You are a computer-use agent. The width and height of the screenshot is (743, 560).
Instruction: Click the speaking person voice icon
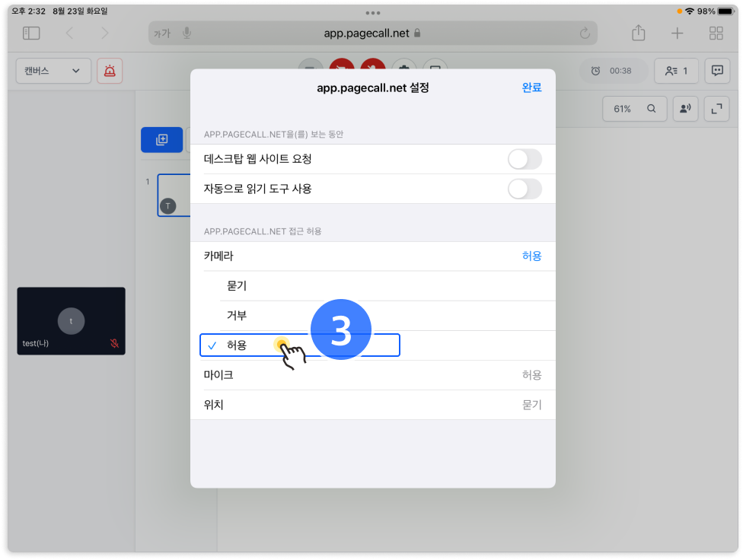click(685, 109)
